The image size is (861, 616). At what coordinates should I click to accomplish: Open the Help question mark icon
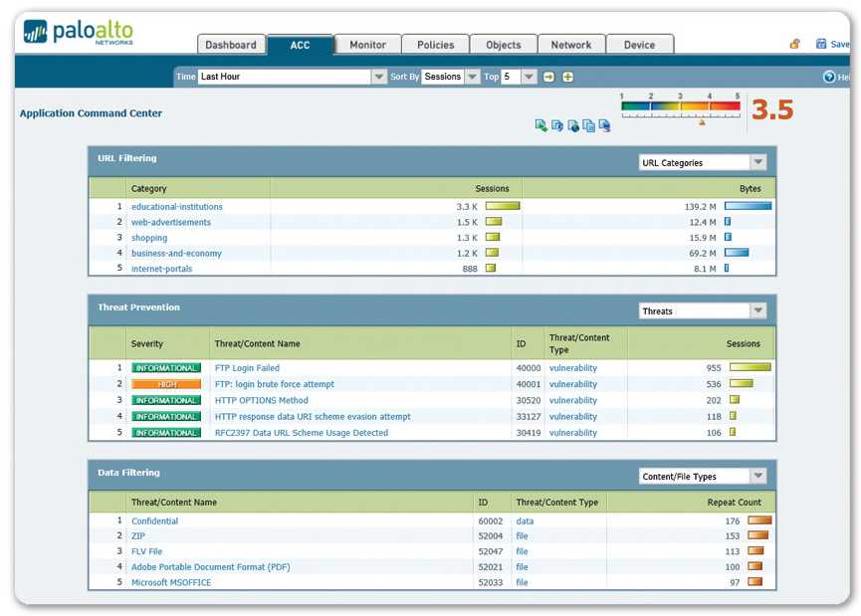coord(829,77)
